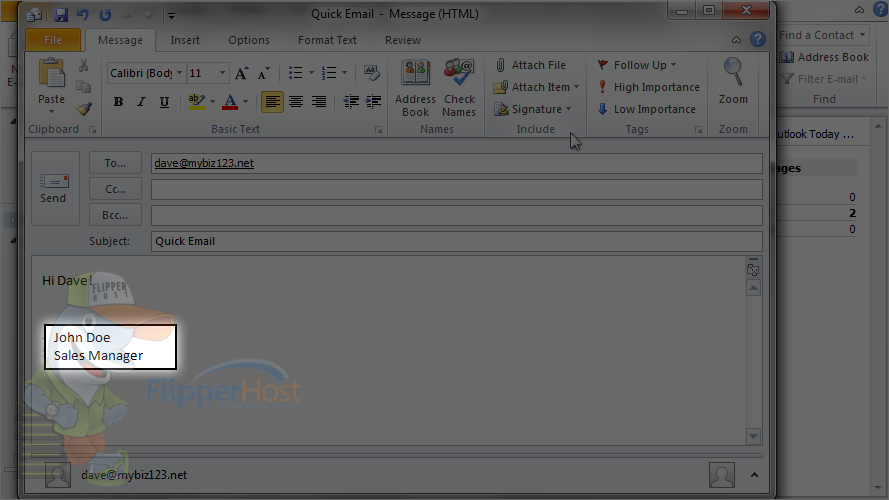Switch to the Insert tab
Viewport: 889px width, 500px height.
pos(185,40)
